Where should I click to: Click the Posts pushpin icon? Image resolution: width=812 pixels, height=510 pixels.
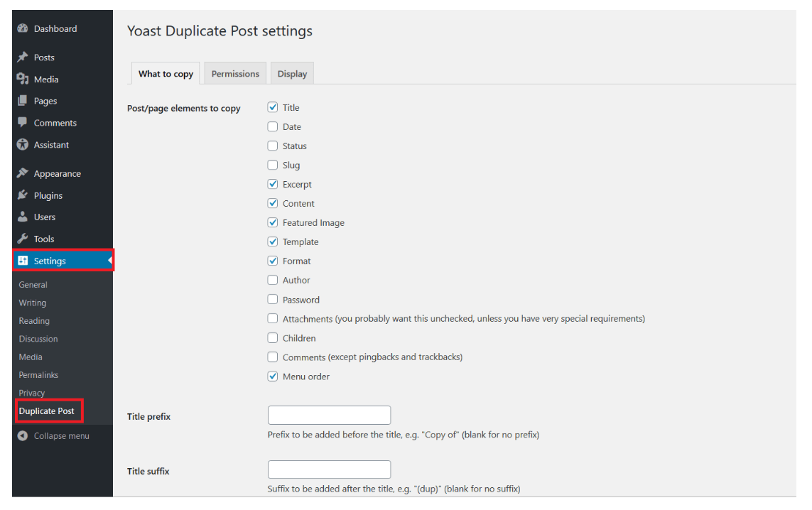tap(22, 57)
